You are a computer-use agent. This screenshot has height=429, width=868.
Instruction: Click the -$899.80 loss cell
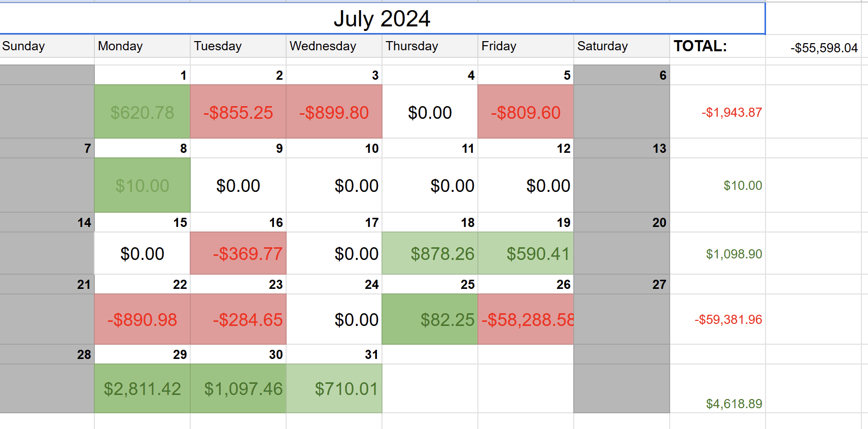[334, 112]
